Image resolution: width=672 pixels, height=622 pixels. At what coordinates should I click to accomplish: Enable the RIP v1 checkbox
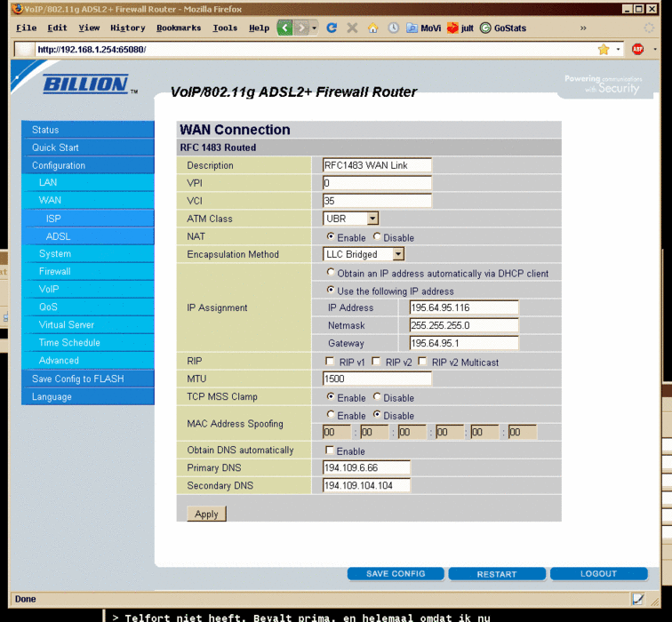tap(331, 362)
